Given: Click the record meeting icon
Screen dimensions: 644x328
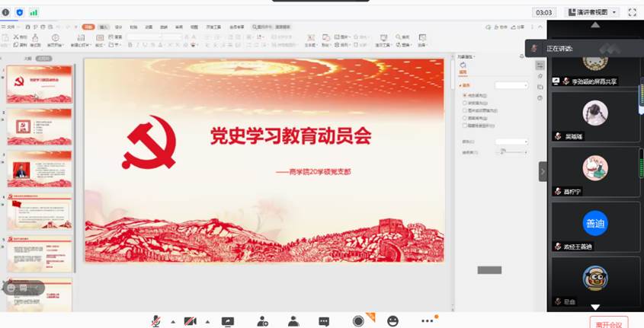Looking at the screenshot, I should [358, 321].
